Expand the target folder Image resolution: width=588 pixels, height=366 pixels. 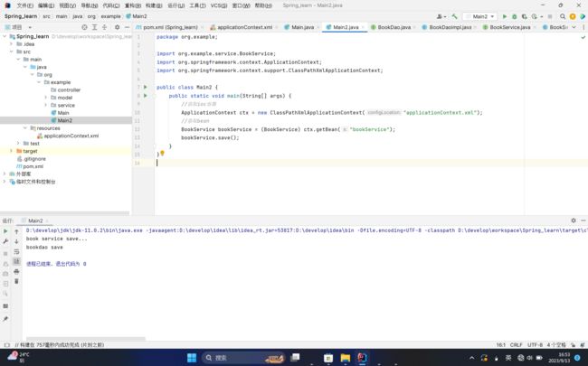coord(11,151)
